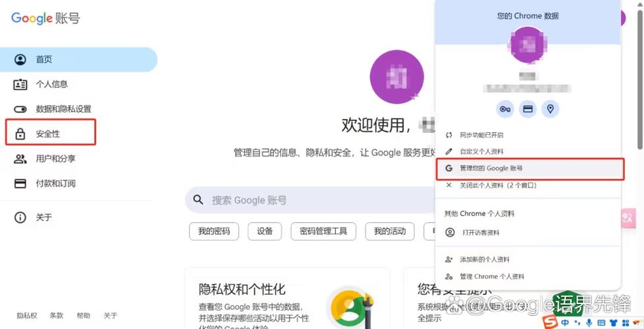
Task: Click the 数据和隐私设置 toggle icon
Action: pos(20,109)
